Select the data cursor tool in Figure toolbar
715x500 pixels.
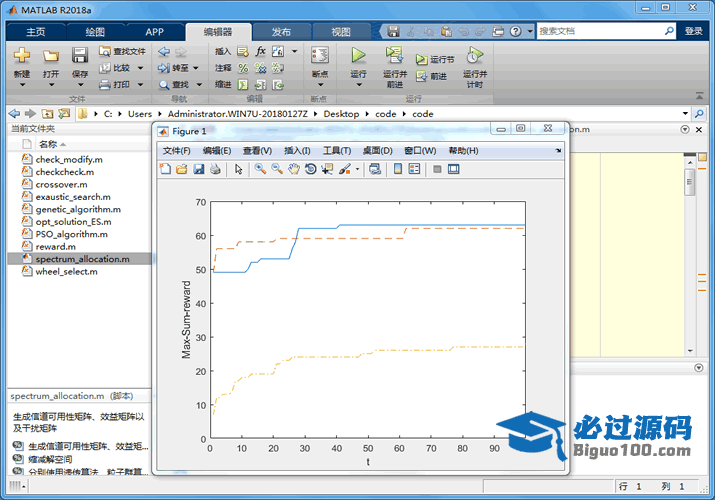(328, 169)
